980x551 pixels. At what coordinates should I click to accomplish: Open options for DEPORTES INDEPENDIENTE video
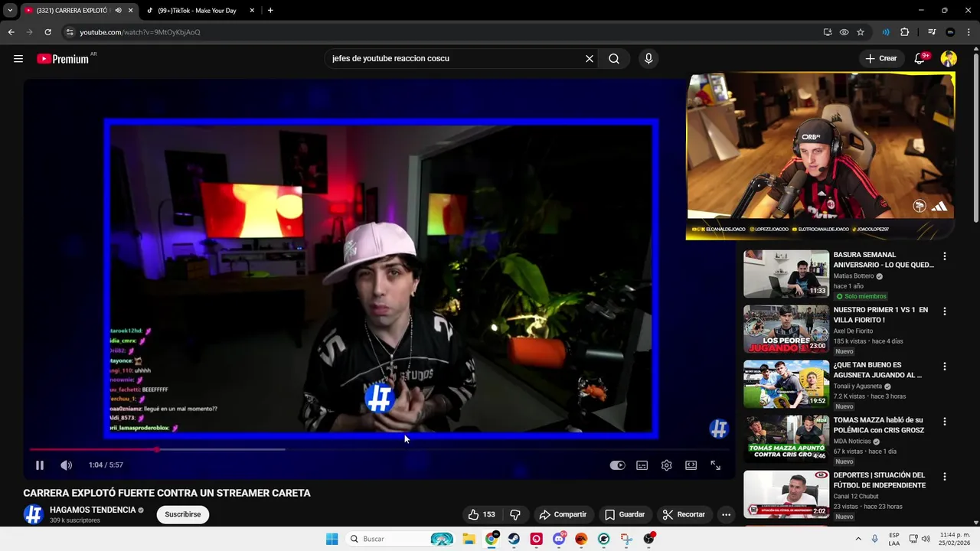coord(945,477)
